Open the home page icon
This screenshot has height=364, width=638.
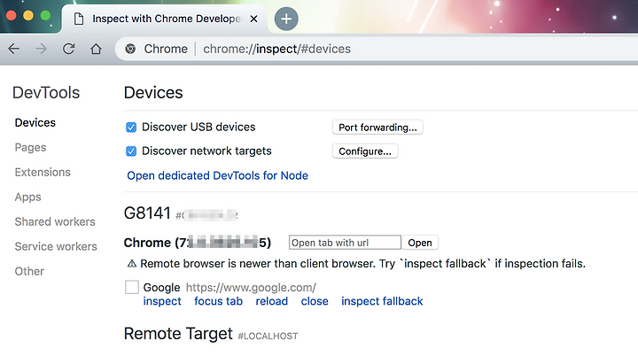[96, 49]
